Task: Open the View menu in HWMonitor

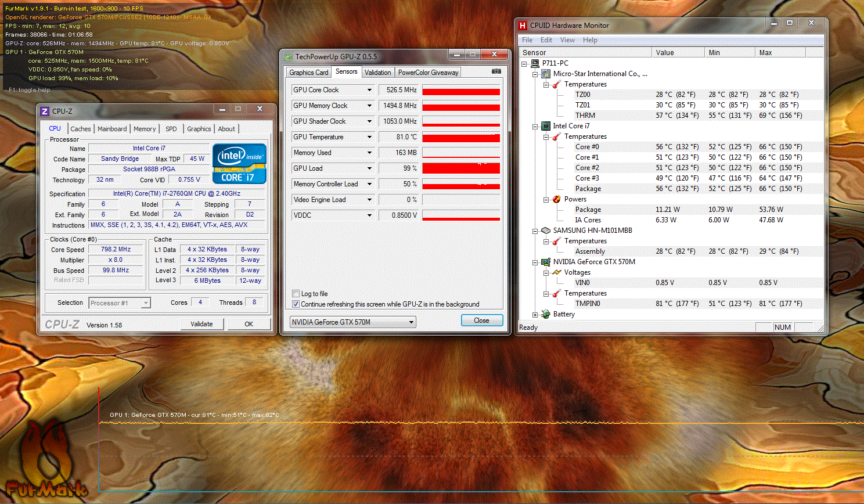Action: click(x=567, y=40)
